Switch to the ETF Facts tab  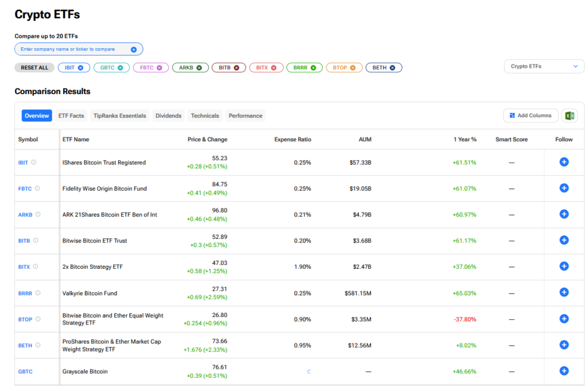[71, 116]
